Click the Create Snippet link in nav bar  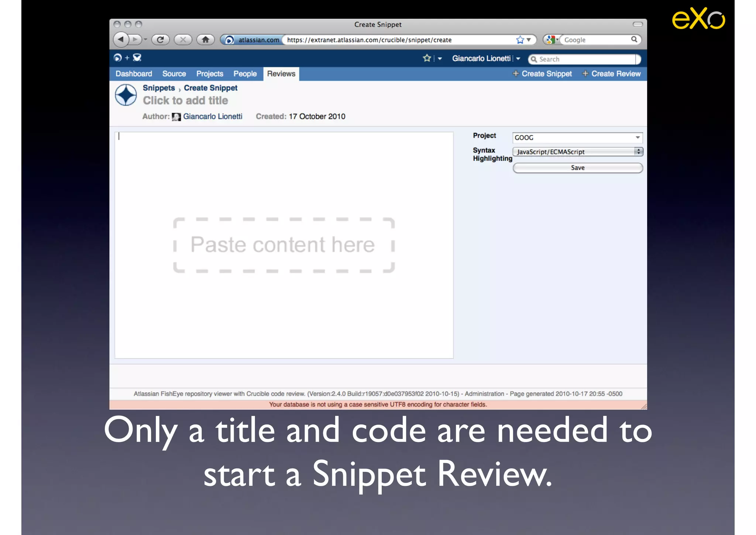point(542,74)
